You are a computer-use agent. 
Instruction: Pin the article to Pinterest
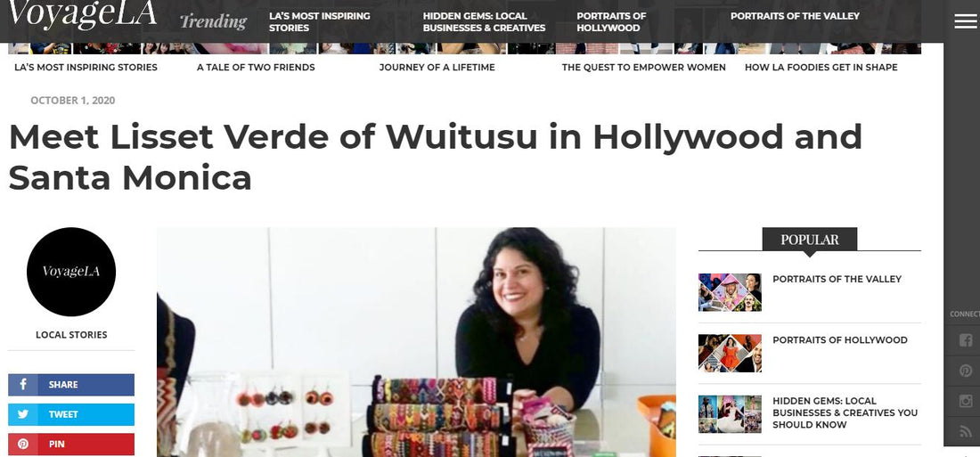point(71,445)
